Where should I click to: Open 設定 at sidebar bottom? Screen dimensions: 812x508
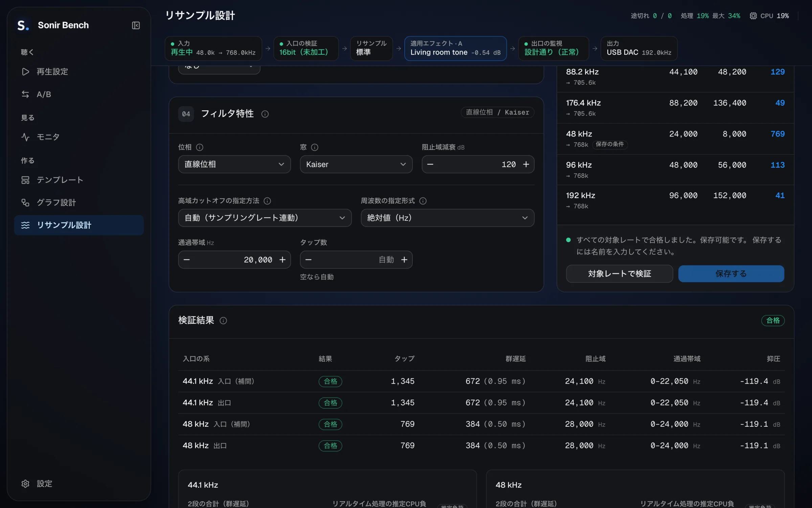click(x=79, y=484)
